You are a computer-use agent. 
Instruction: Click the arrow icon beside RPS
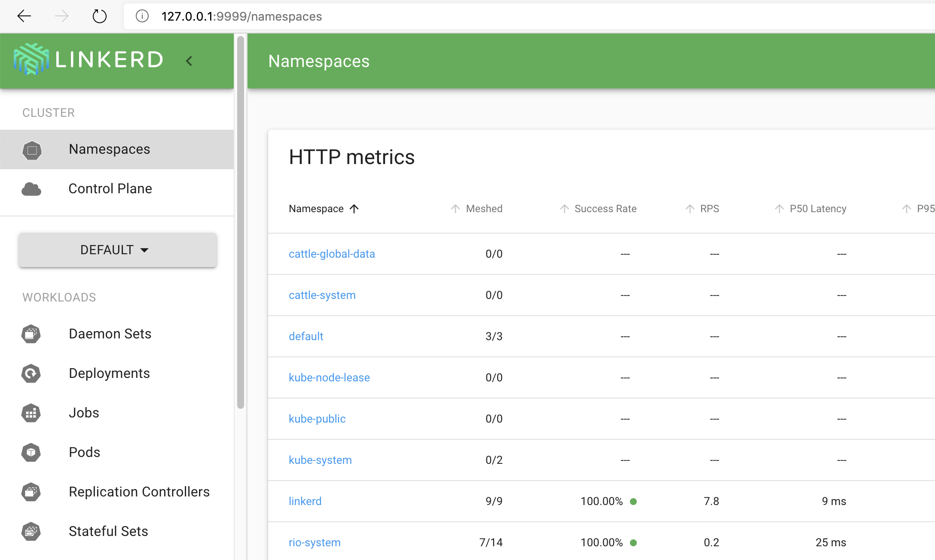(690, 209)
